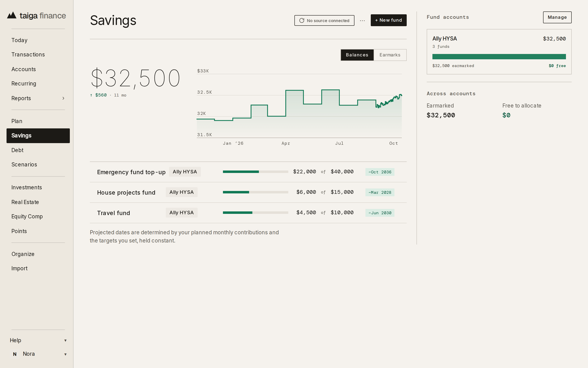The width and height of the screenshot is (588, 368).
Task: Click the N avatar for Nora
Action: (x=15, y=354)
